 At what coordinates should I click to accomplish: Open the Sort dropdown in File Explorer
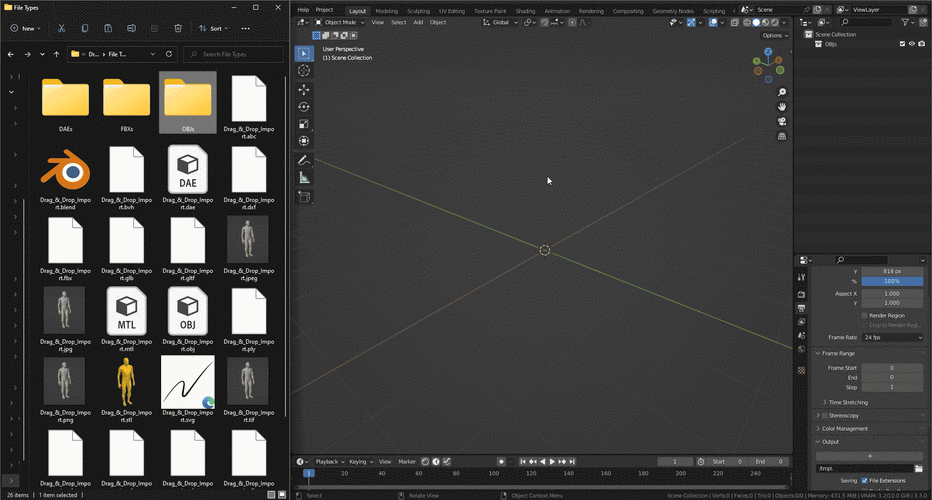coord(213,28)
